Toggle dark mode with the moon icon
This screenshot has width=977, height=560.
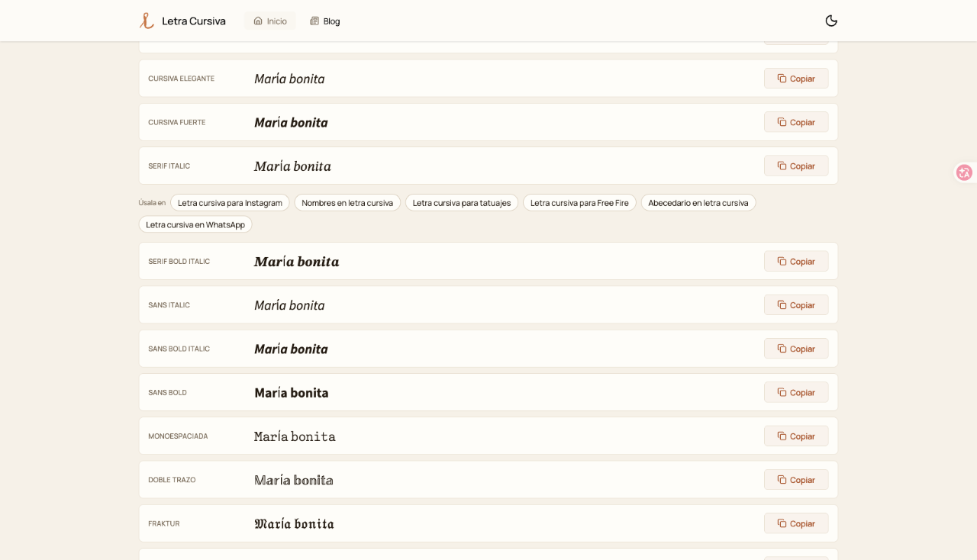831,21
